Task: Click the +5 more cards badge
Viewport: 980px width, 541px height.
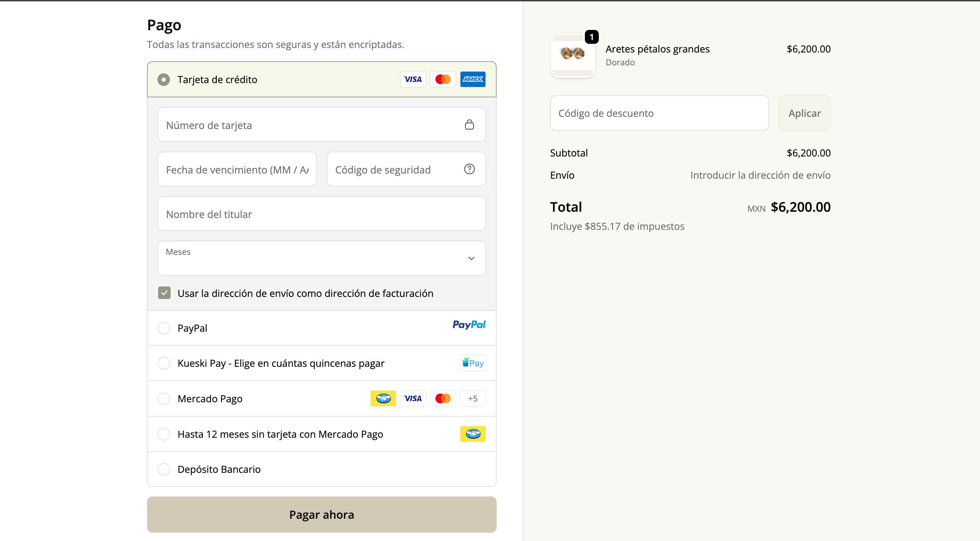Action: 473,398
